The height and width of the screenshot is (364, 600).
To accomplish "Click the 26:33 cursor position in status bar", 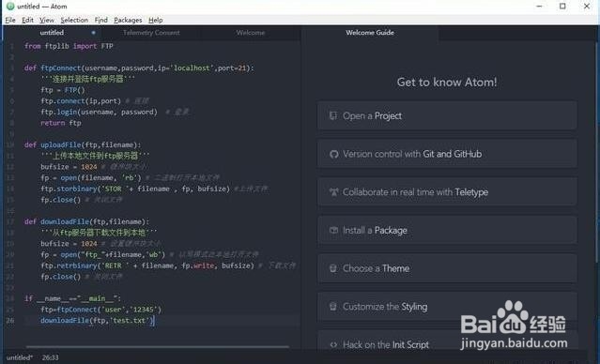I will click(x=50, y=357).
